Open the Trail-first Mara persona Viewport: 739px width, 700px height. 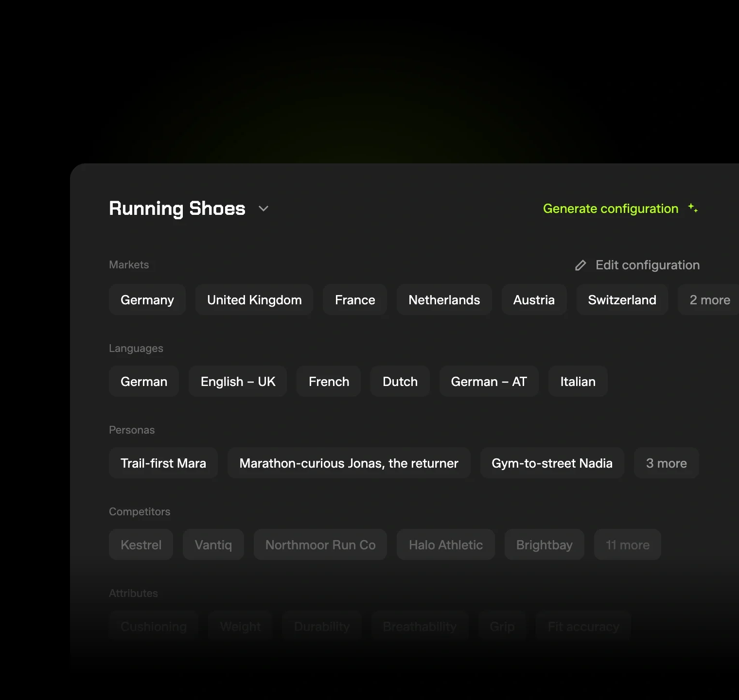pyautogui.click(x=163, y=463)
